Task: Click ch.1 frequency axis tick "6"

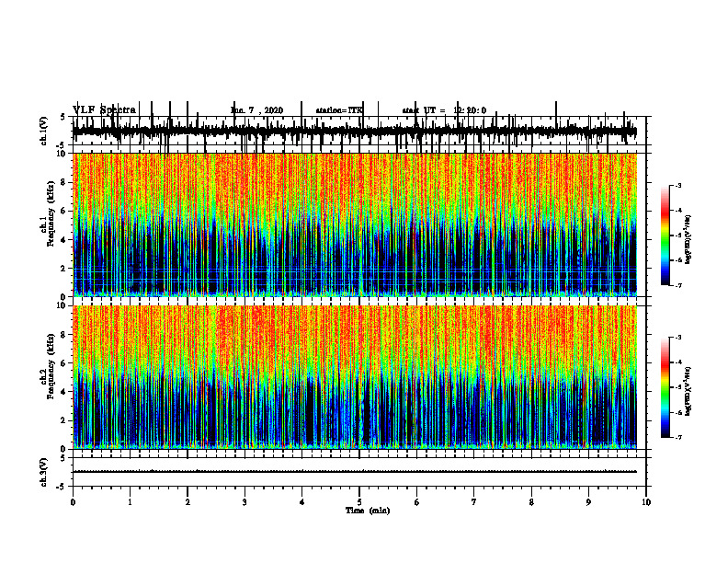Action: [x=63, y=212]
